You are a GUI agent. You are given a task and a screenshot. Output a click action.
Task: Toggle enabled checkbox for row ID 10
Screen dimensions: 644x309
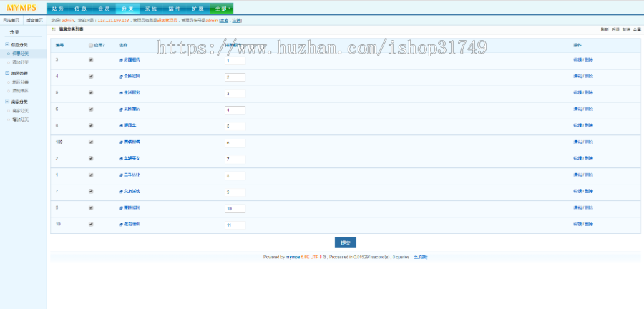[91, 224]
